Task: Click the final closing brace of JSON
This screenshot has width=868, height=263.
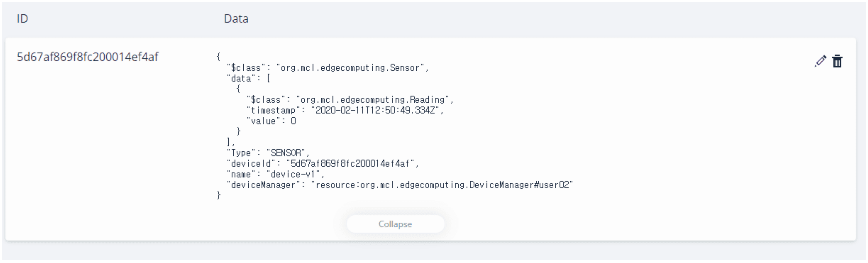Action: (218, 195)
